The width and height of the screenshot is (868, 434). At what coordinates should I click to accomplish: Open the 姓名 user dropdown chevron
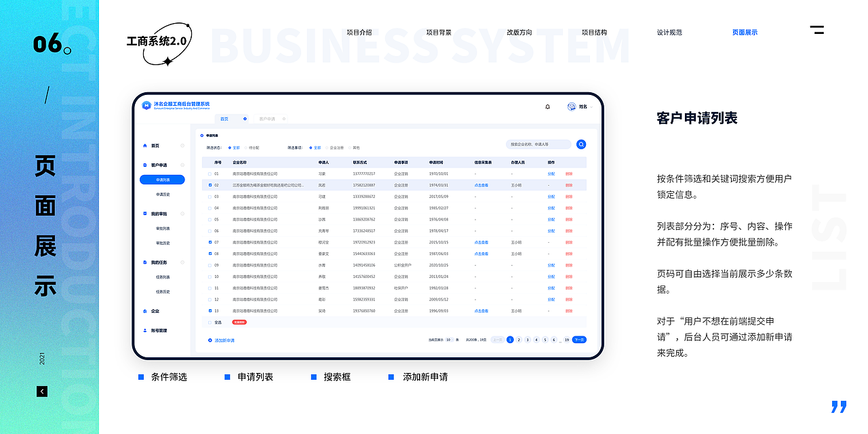tap(591, 107)
